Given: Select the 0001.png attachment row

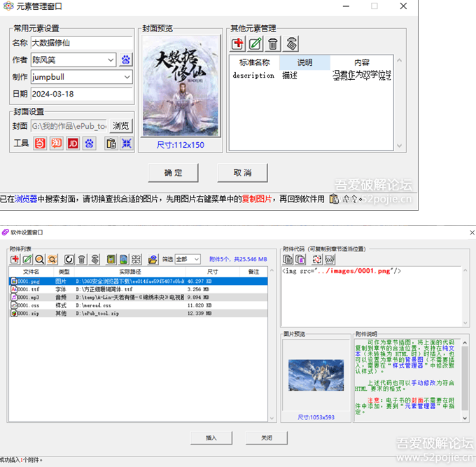Looking at the screenshot, I should coord(139,281).
